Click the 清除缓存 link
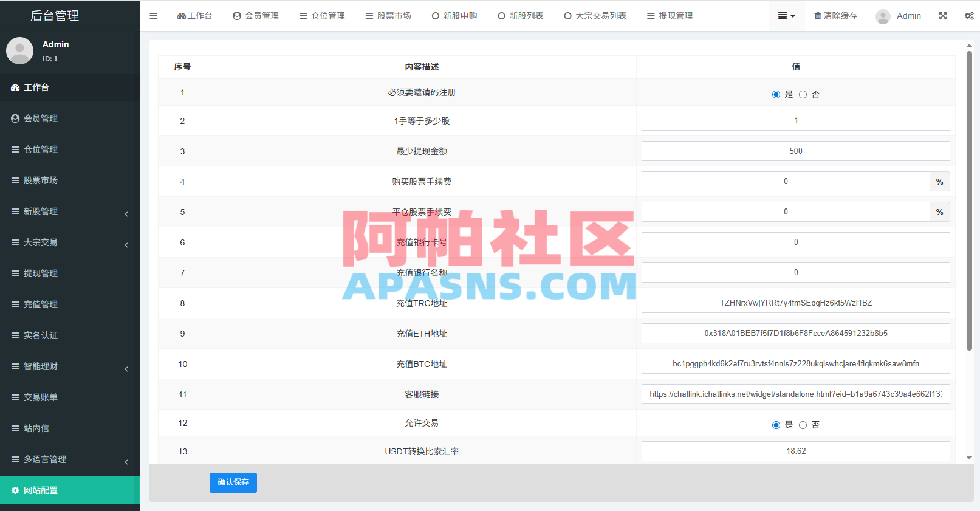 [836, 16]
